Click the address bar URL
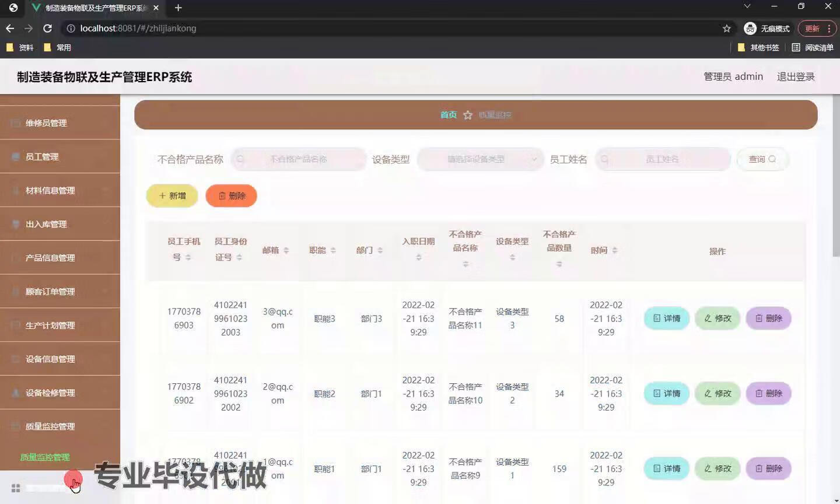Image resolution: width=840 pixels, height=504 pixels. (x=138, y=28)
